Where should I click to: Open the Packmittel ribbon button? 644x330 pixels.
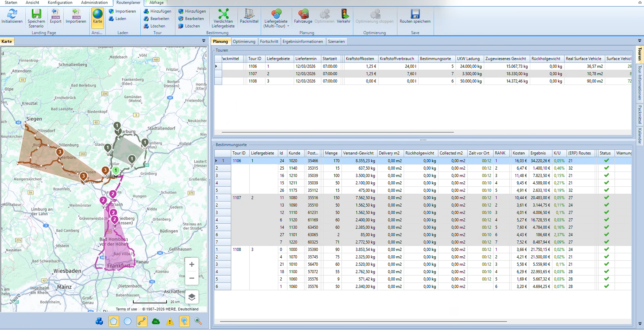point(249,16)
